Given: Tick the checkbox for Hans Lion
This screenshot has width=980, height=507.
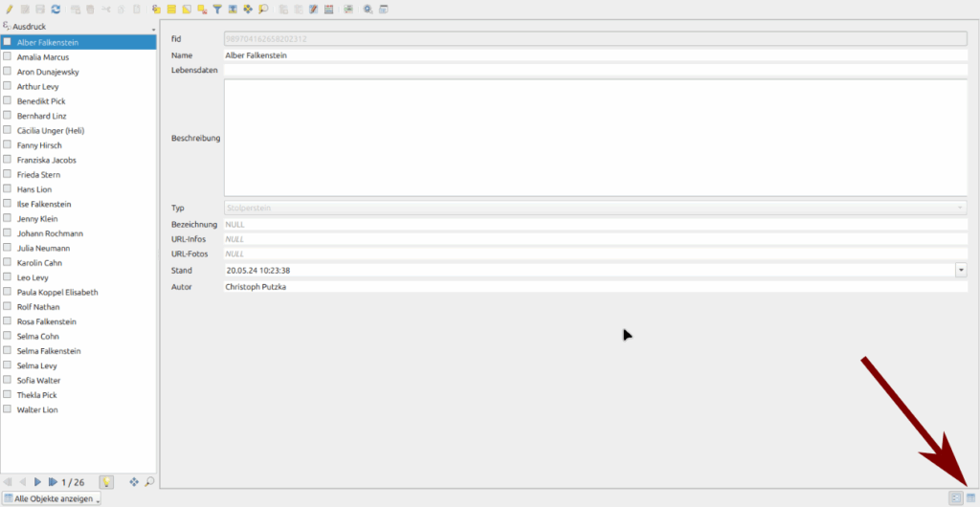Looking at the screenshot, I should tap(8, 189).
